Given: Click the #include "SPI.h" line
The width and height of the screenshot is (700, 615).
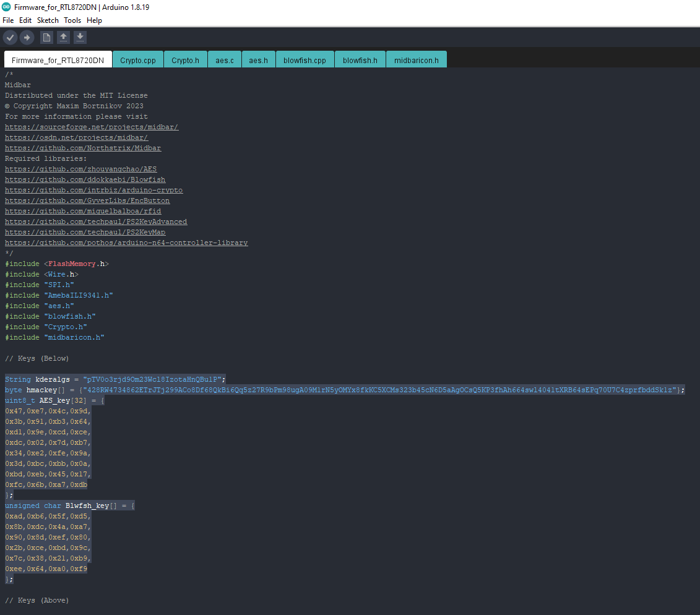Looking at the screenshot, I should pos(39,285).
